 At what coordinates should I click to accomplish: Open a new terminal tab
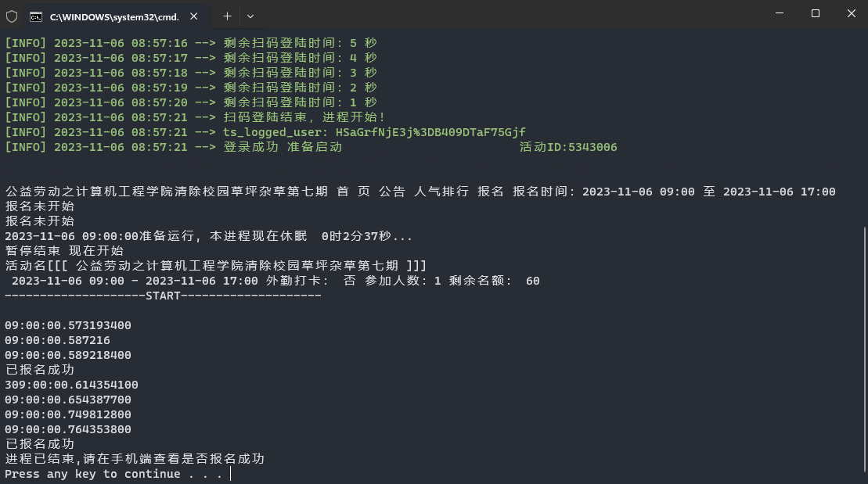(227, 16)
